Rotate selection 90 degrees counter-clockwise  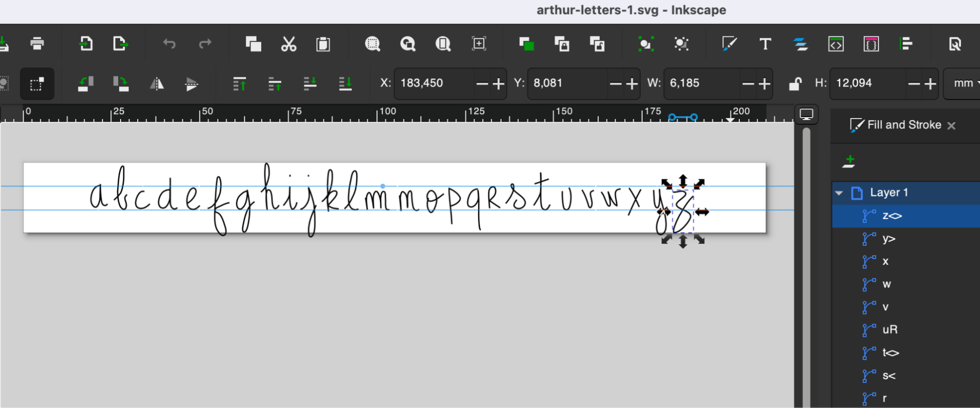(x=85, y=84)
